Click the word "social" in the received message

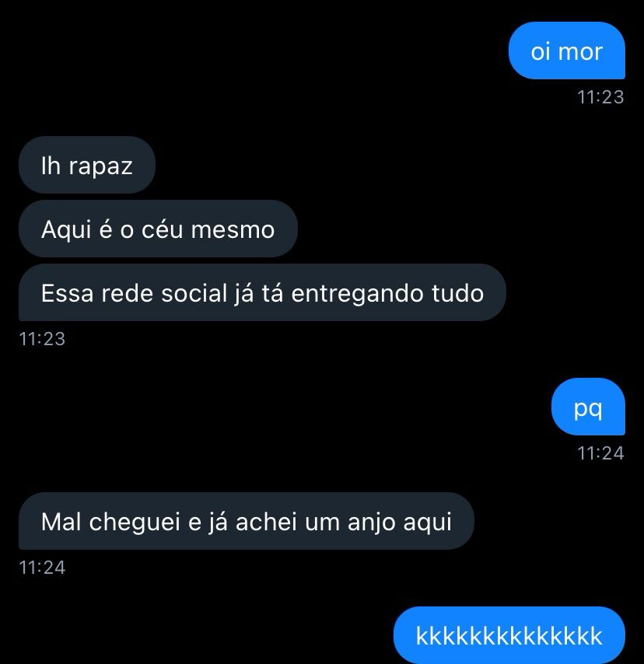(x=194, y=293)
